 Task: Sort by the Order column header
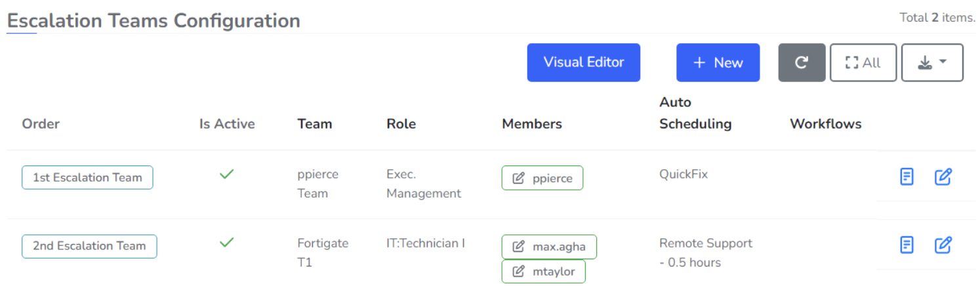click(41, 123)
